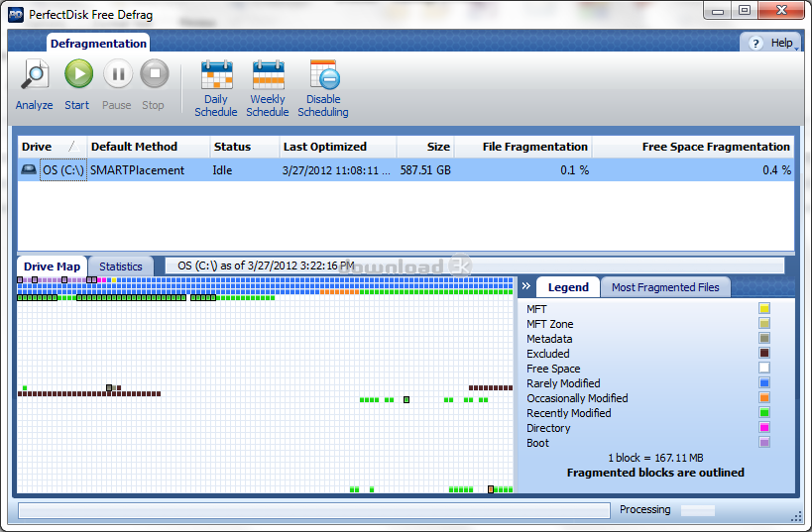The height and width of the screenshot is (532, 812).
Task: Click the resize grip in status bar corner
Action: pyautogui.click(x=796, y=516)
